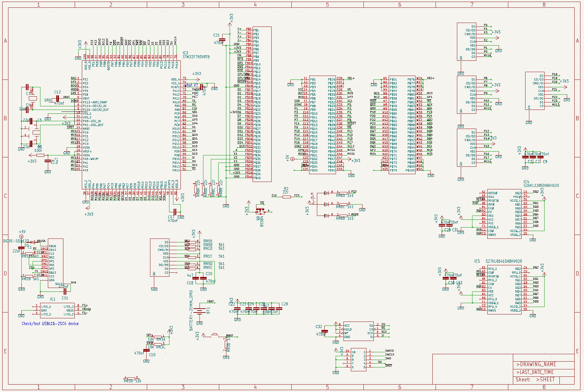Screen dimensions: 584x392
Task: Click the RN1C resistor label
Action: pyautogui.click(x=208, y=256)
